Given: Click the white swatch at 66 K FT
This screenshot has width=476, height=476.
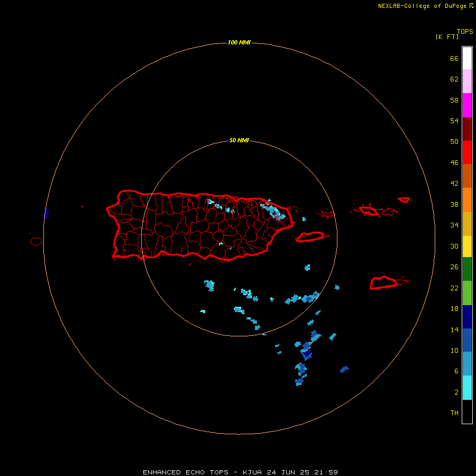Looking at the screenshot, I should (x=467, y=58).
